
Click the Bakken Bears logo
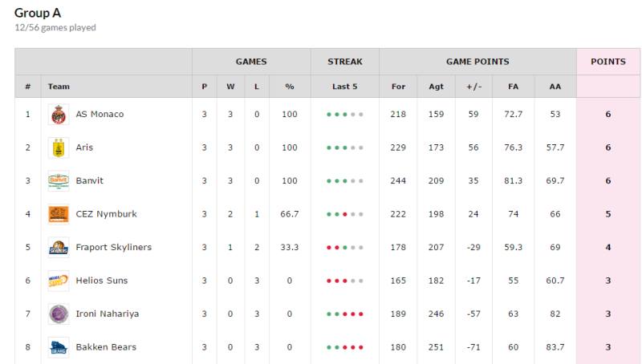59,347
